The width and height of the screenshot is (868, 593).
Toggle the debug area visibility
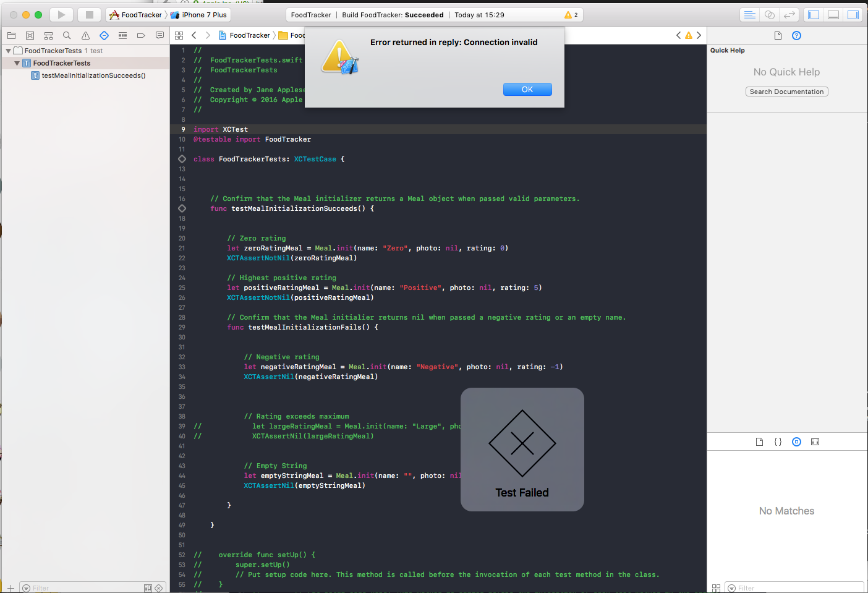(x=833, y=15)
